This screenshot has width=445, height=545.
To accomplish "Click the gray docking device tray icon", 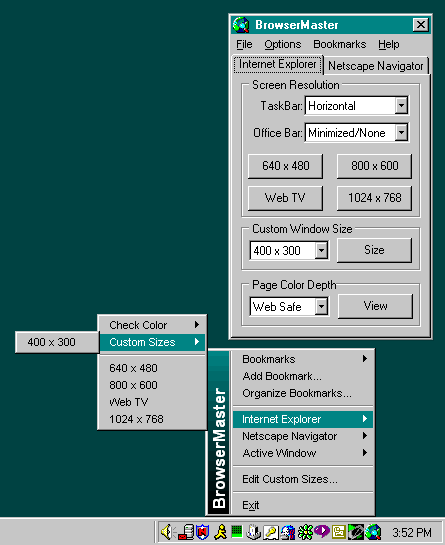I will 253,532.
